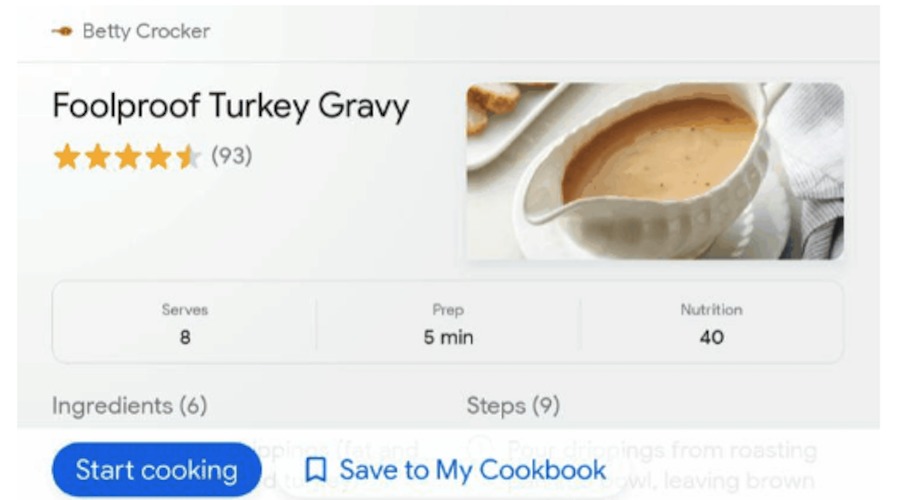
Task: Open the 93 reviews count
Action: [231, 157]
